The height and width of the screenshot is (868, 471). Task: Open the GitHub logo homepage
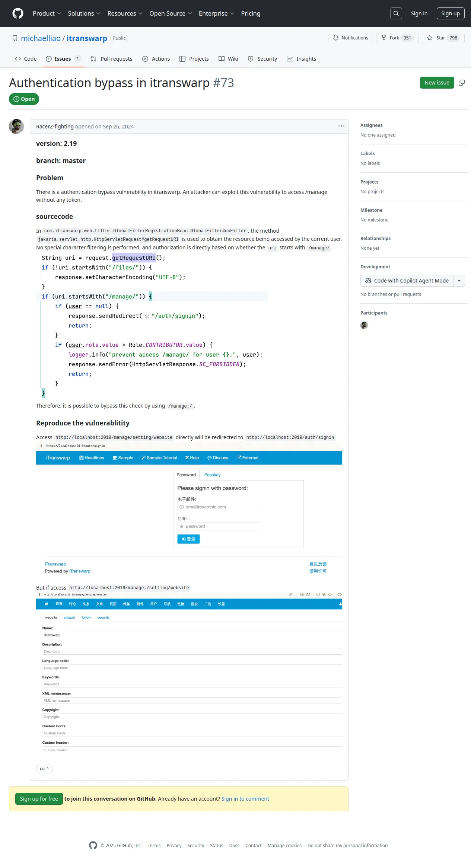click(18, 13)
